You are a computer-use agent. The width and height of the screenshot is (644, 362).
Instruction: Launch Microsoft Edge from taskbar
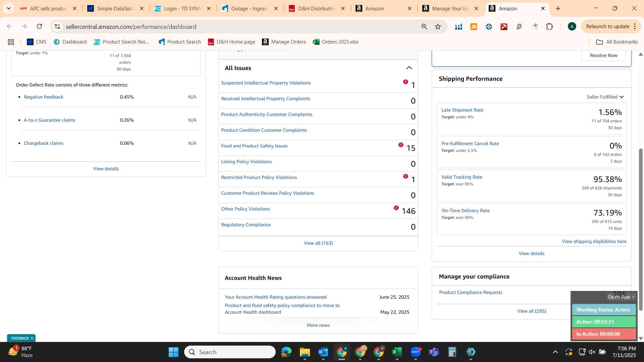tap(286, 352)
